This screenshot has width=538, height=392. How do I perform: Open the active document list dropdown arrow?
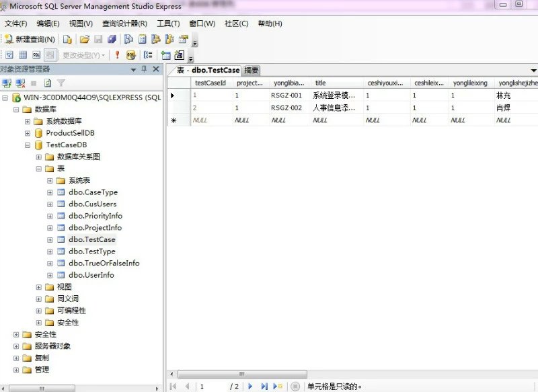click(533, 71)
